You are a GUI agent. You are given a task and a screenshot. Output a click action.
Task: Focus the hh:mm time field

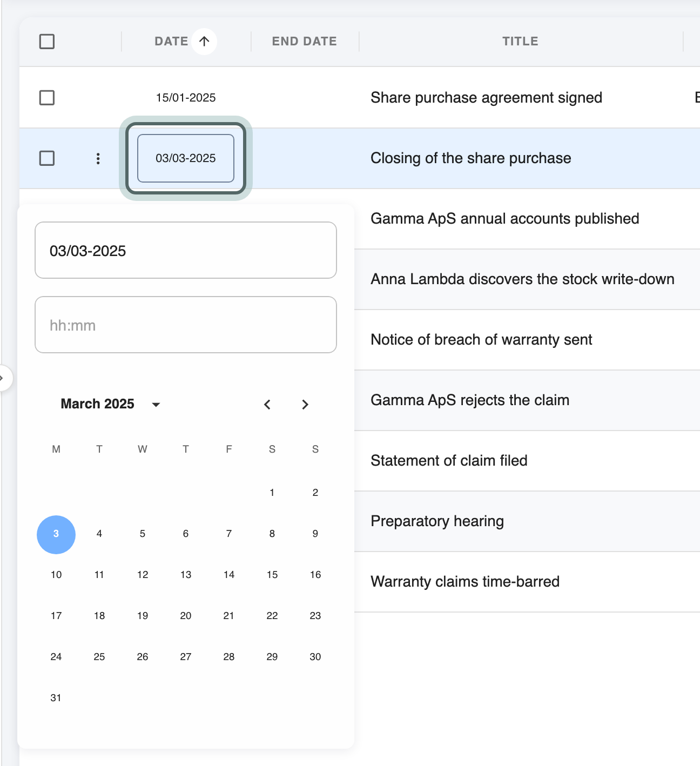click(x=186, y=325)
